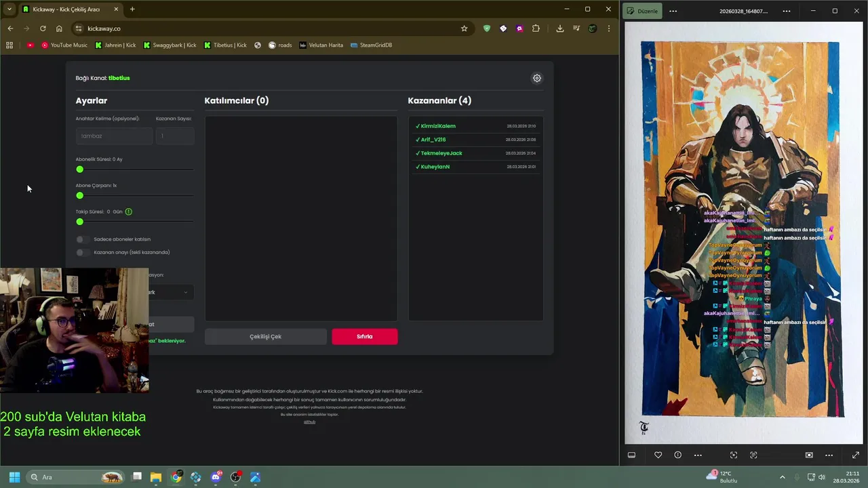Click the Kazanan Sayısı input field

tap(175, 136)
